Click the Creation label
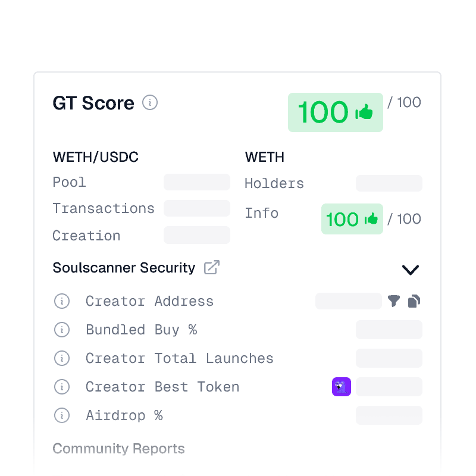 point(86,236)
